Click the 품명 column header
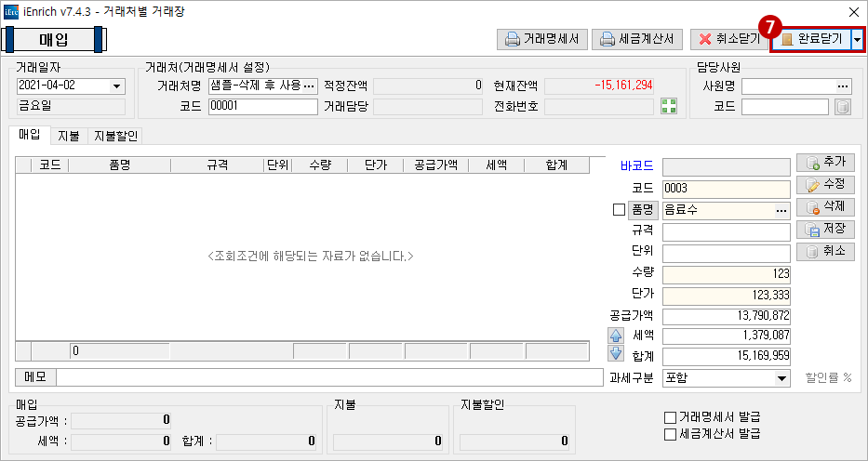The width and height of the screenshot is (868, 461). pyautogui.click(x=120, y=165)
